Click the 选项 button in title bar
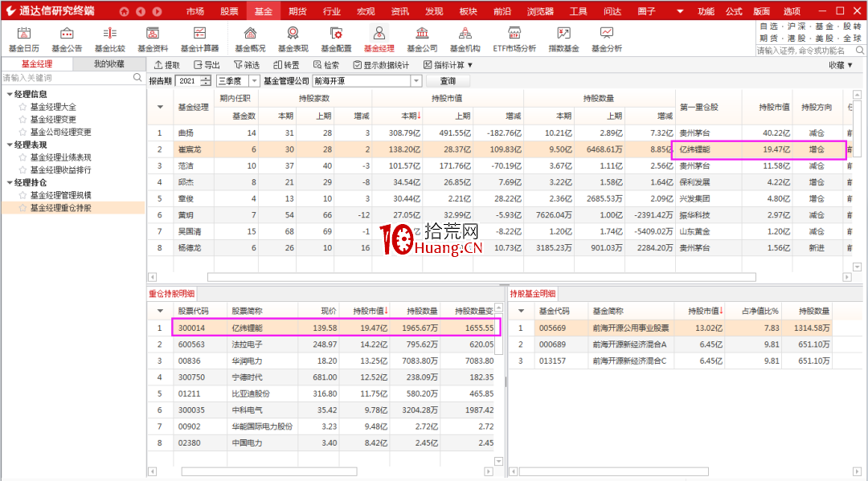The width and height of the screenshot is (868, 481). coord(792,11)
